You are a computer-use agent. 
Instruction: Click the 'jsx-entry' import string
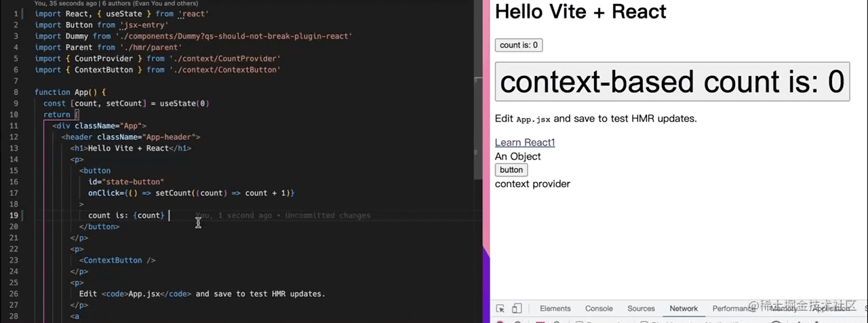144,25
